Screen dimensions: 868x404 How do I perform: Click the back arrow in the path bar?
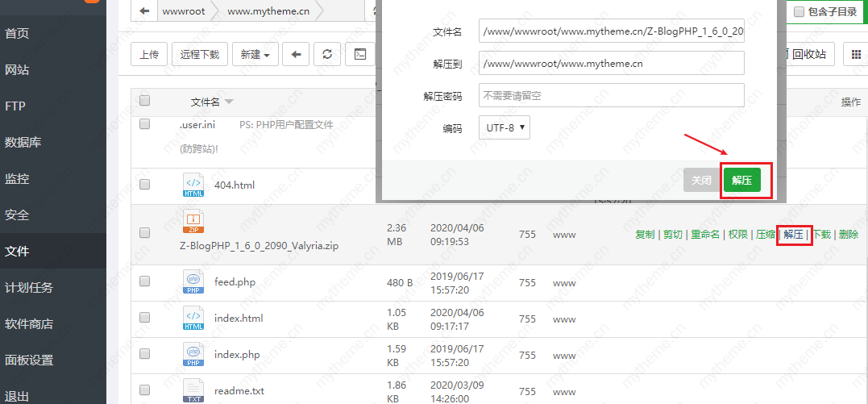click(144, 11)
